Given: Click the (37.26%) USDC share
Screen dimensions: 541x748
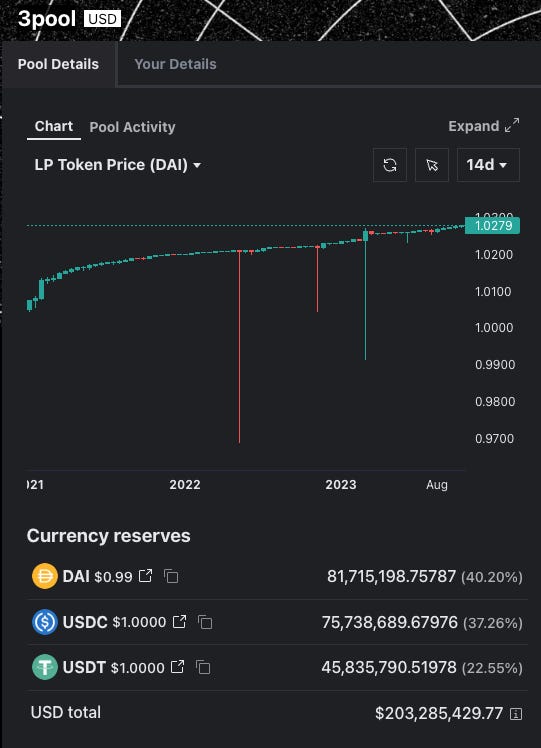Looking at the screenshot, I should tap(493, 623).
